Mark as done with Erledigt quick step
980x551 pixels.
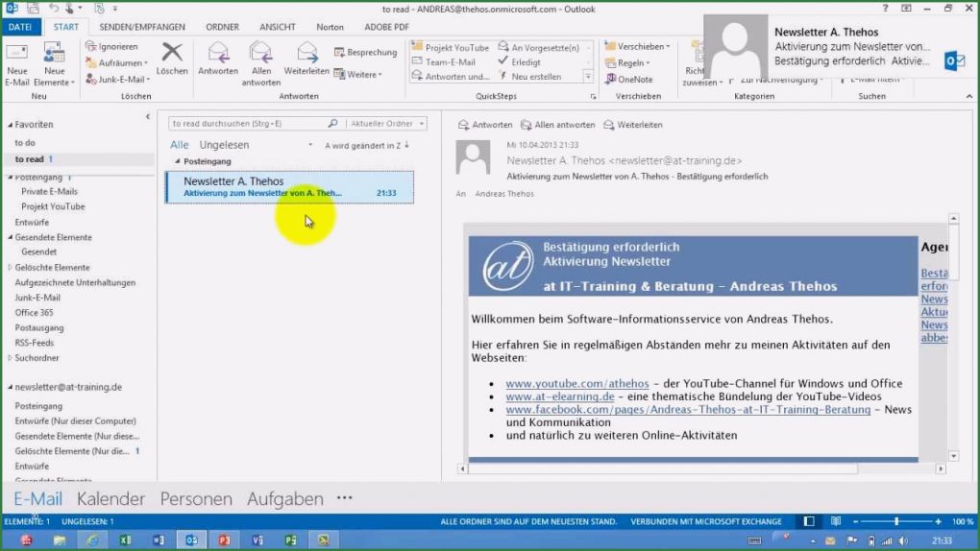(x=520, y=61)
